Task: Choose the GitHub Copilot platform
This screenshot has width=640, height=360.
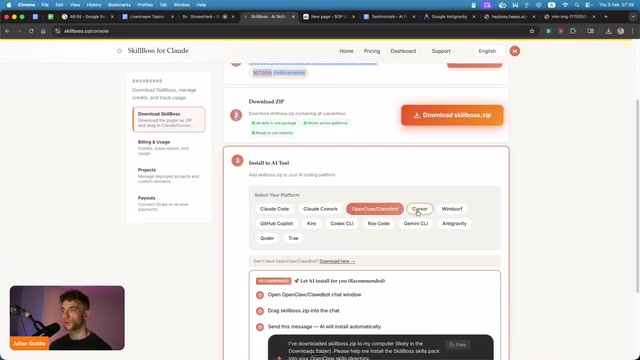Action: tap(276, 224)
